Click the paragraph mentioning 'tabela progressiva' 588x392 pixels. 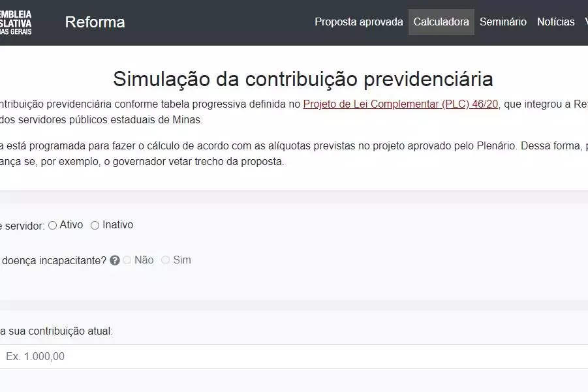point(150,104)
